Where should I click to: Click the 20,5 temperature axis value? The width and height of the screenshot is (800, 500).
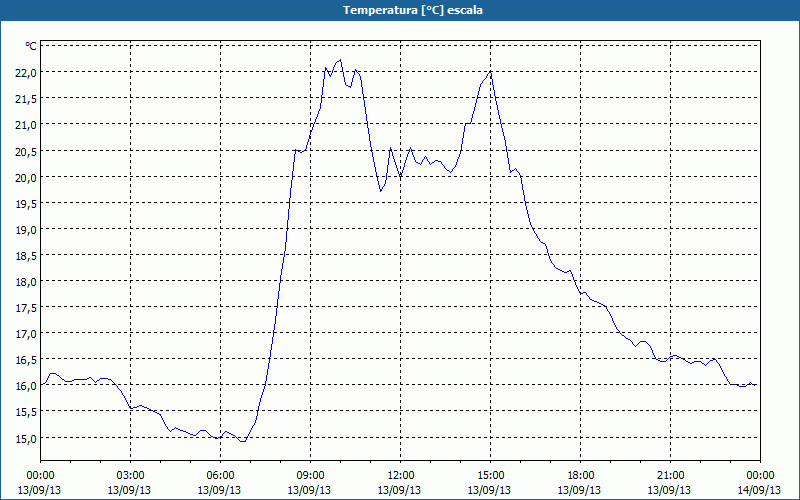[x=26, y=152]
